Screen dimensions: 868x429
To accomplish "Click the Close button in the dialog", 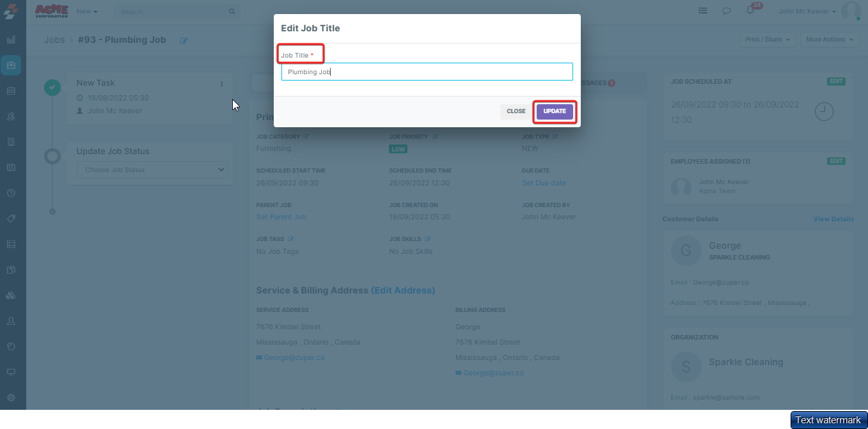I will pos(516,111).
